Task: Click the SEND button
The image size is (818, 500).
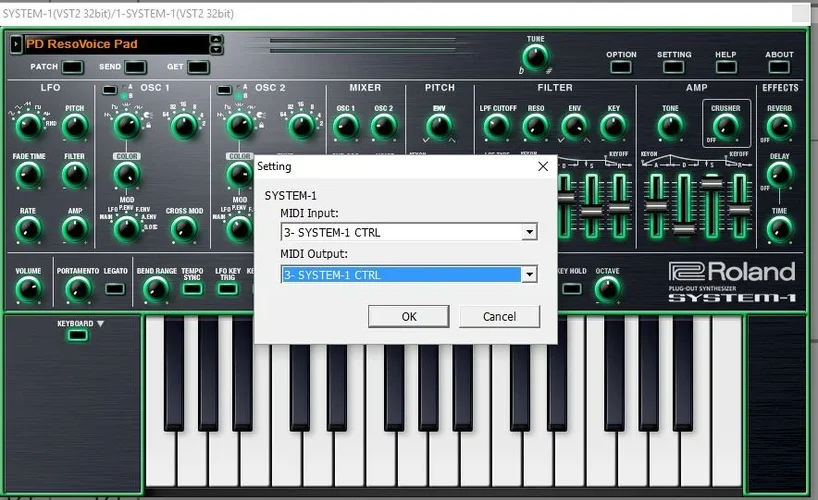Action: pyautogui.click(x=135, y=67)
